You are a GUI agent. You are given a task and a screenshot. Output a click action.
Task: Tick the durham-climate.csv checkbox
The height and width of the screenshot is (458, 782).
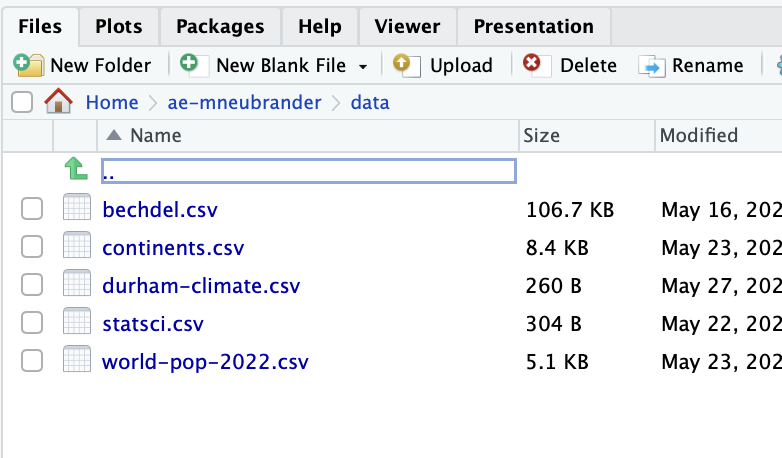32,285
